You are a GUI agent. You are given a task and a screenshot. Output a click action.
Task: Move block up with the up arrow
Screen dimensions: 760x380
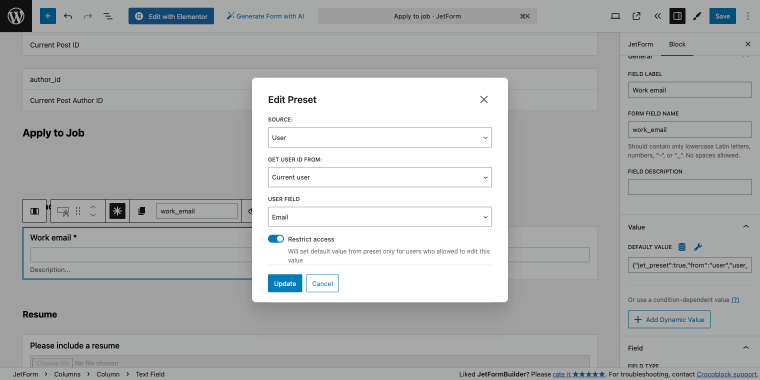[x=93, y=207]
